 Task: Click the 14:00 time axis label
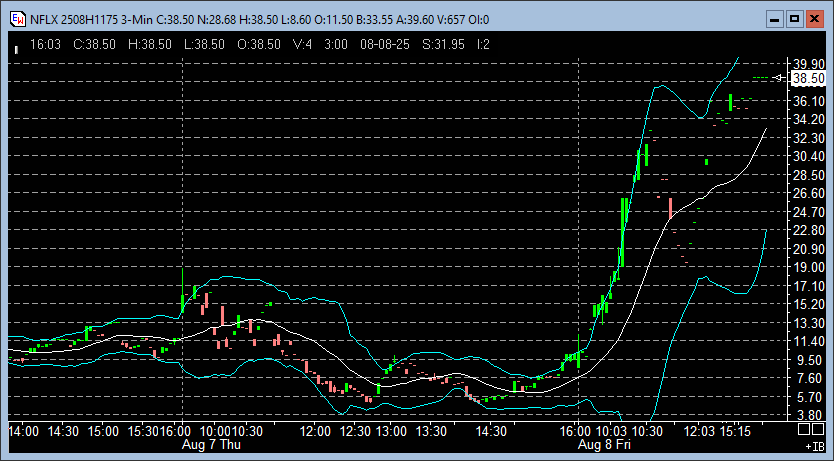tap(23, 431)
